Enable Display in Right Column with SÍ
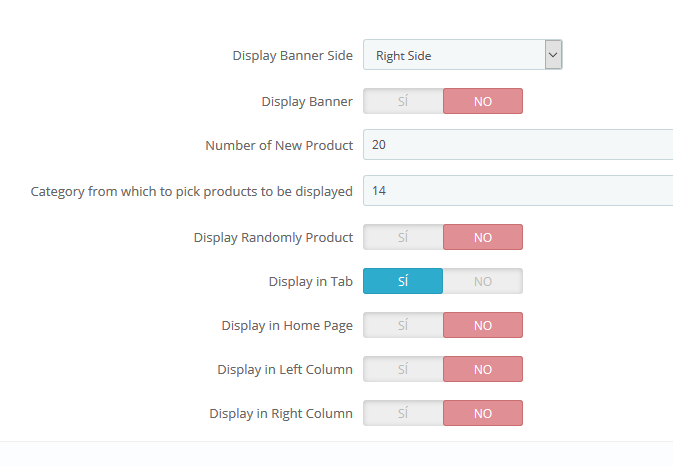The image size is (673, 466). click(x=403, y=413)
